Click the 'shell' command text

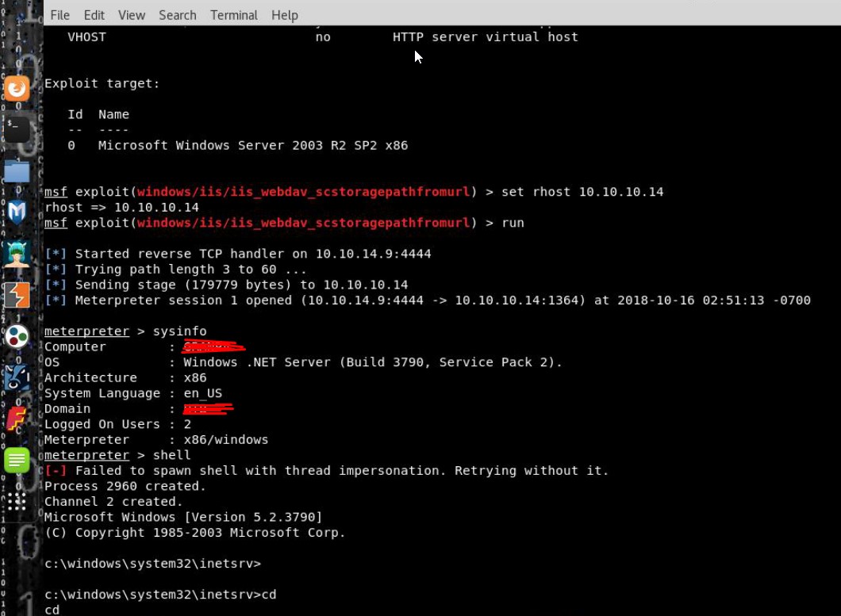point(171,455)
